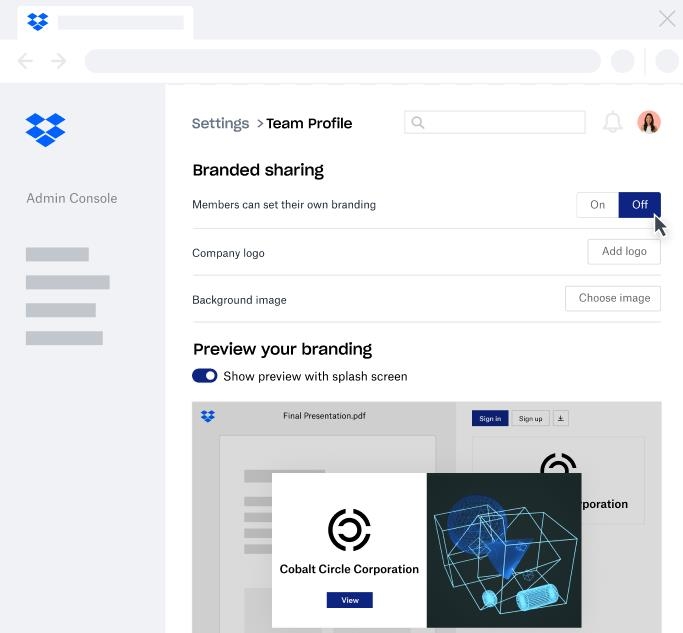This screenshot has width=683, height=633.
Task: Click the Dropbox icon in preview header
Action: click(208, 416)
